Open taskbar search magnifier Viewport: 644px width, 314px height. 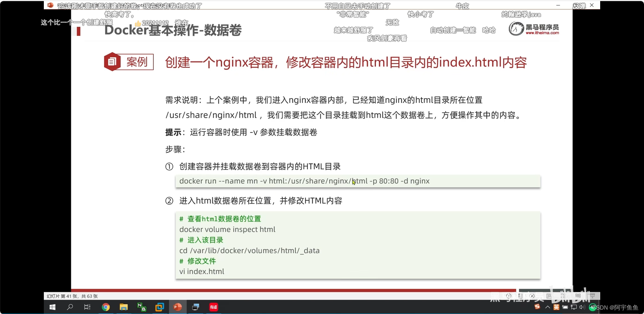[x=70, y=307]
